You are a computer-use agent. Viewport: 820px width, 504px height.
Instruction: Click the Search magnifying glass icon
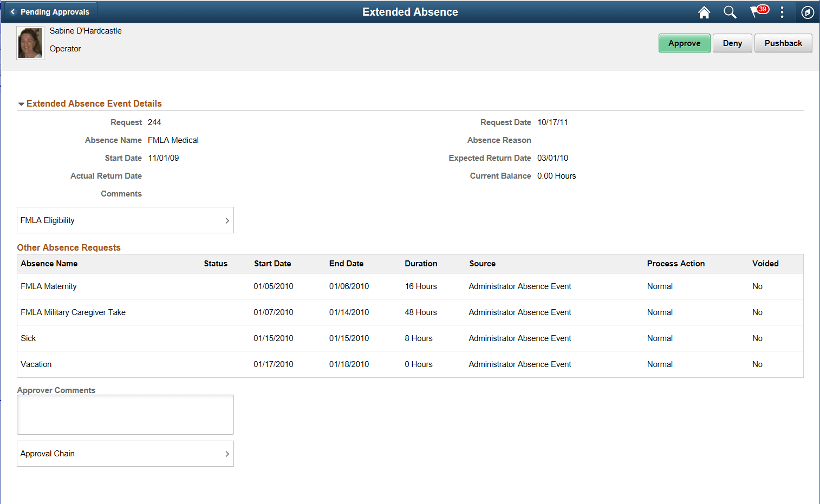(730, 12)
